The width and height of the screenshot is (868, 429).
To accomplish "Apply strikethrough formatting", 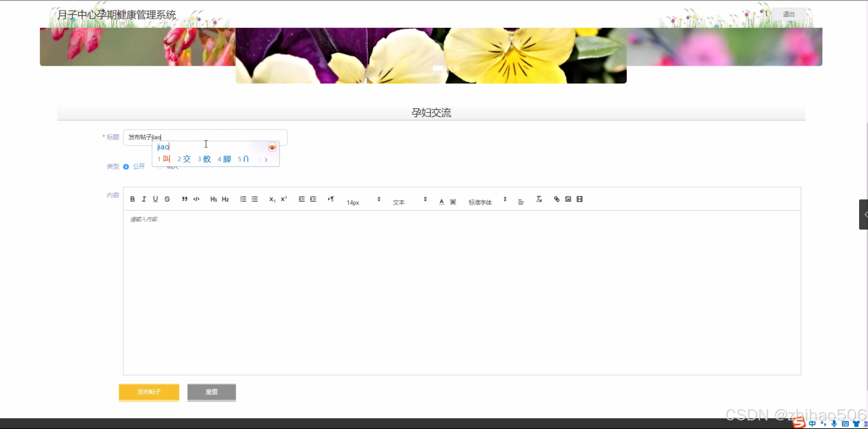I will click(x=167, y=199).
